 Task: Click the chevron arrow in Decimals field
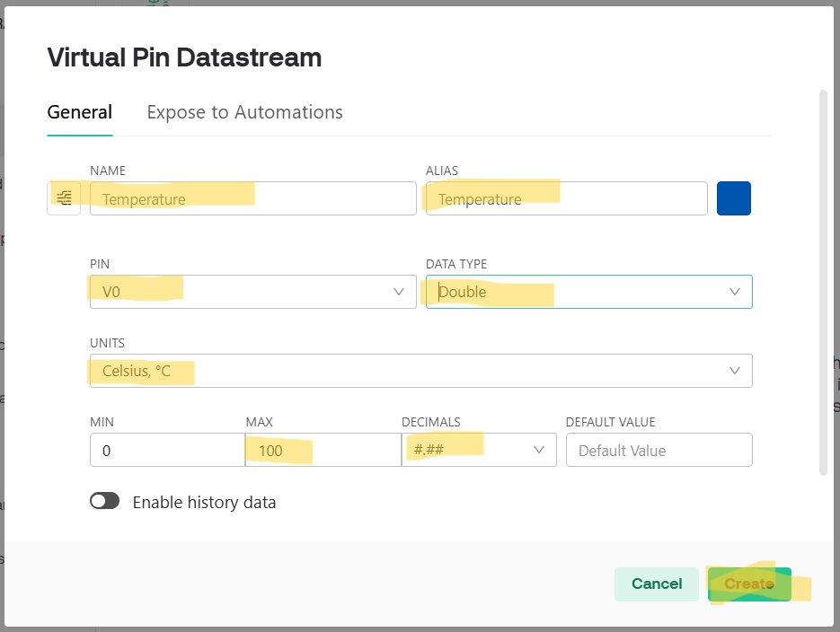[539, 450]
